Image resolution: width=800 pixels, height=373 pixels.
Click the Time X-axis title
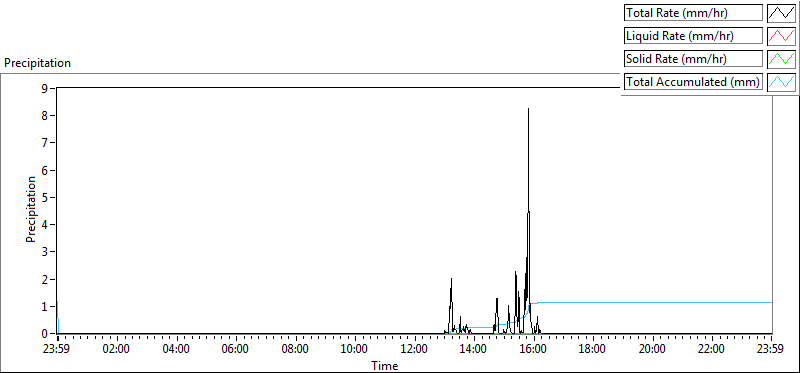[385, 365]
